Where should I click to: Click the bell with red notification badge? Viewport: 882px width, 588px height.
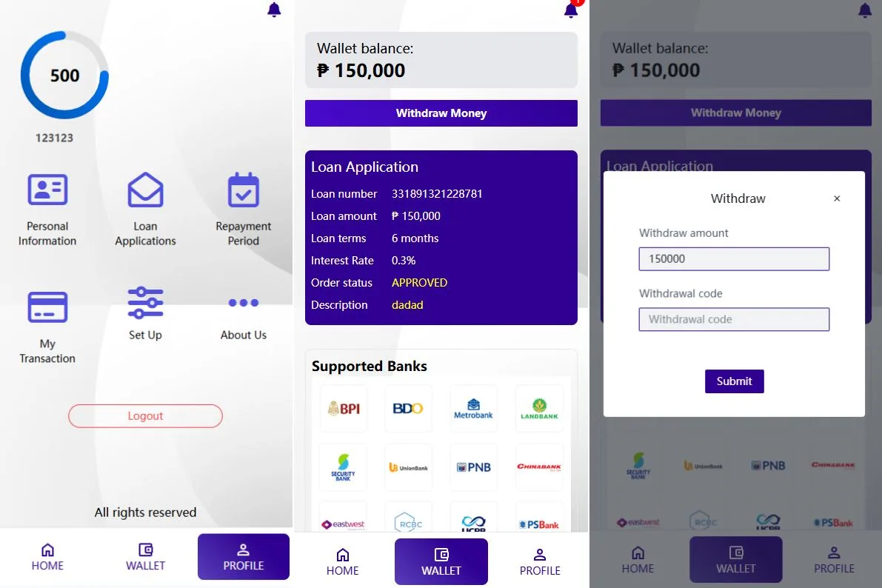pos(571,10)
